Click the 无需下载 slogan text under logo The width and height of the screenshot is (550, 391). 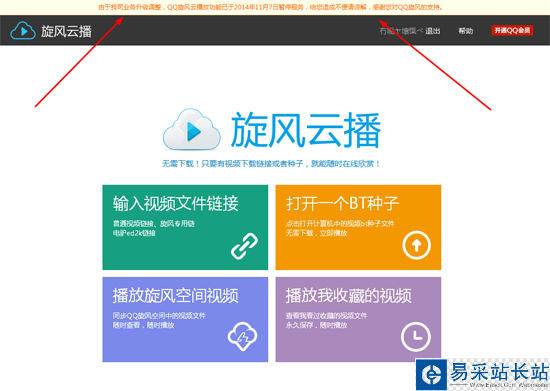coord(271,164)
